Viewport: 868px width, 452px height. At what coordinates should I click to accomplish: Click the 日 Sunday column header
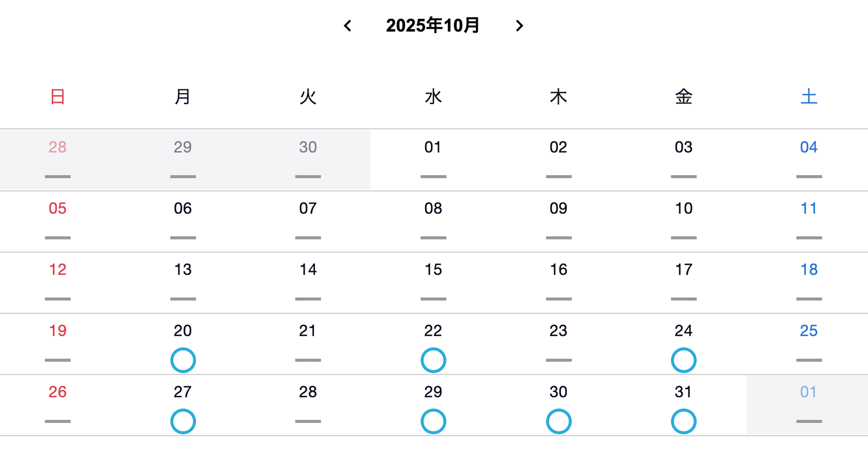[58, 97]
